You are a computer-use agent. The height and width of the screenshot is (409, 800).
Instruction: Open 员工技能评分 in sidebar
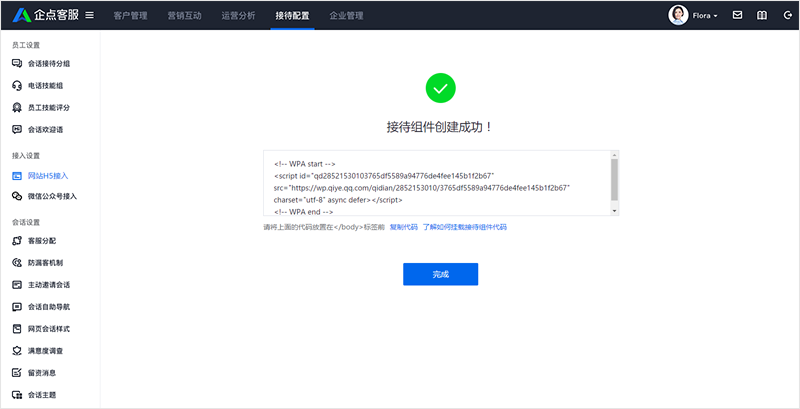[50, 108]
